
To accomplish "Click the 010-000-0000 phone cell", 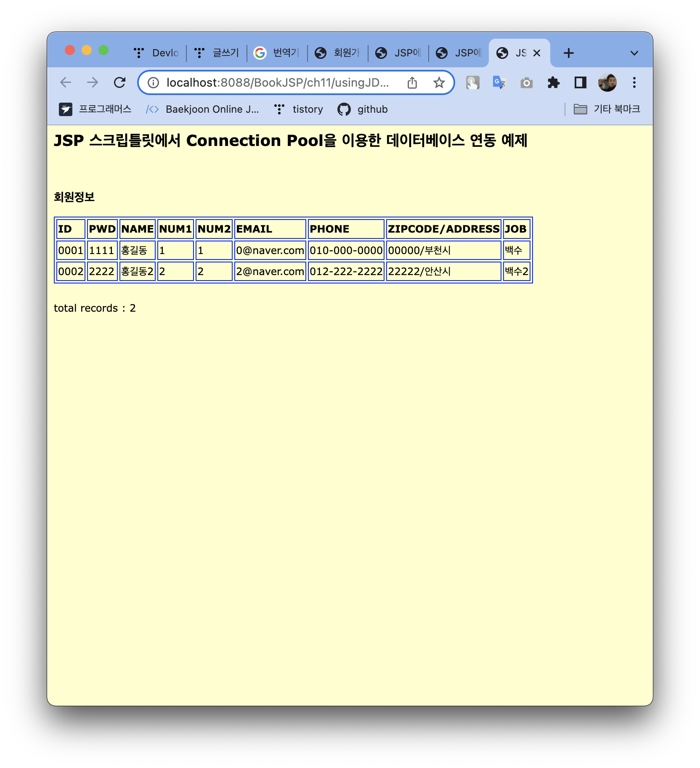I will coord(346,250).
